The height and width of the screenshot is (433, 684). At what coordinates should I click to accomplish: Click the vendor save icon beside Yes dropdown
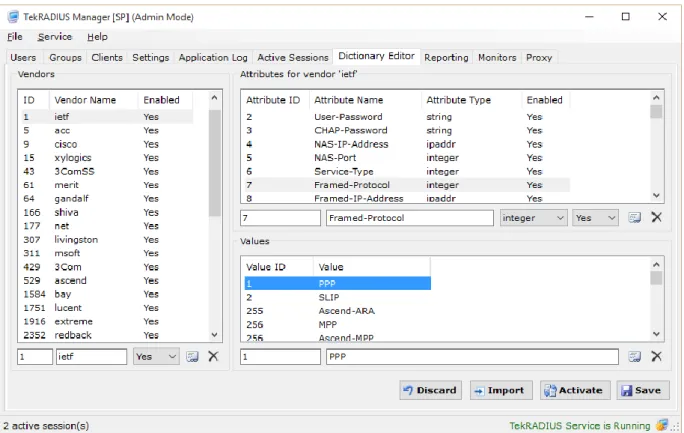pos(192,357)
